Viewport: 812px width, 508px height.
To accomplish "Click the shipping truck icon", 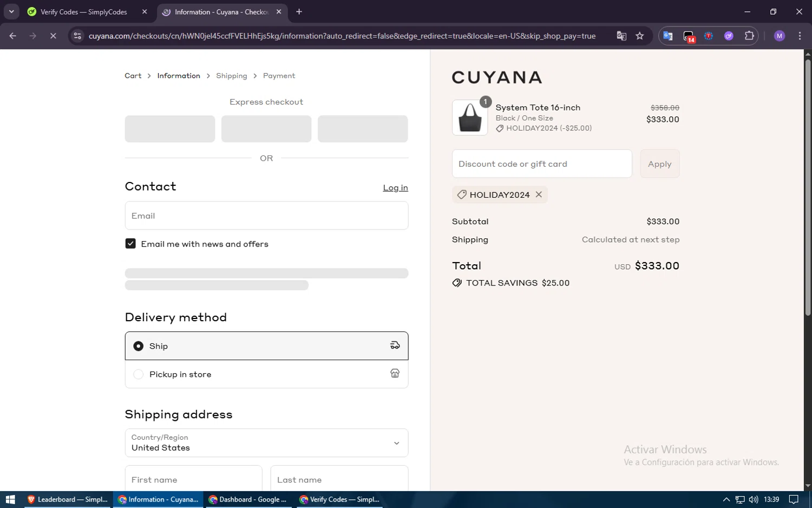I will [x=395, y=346].
